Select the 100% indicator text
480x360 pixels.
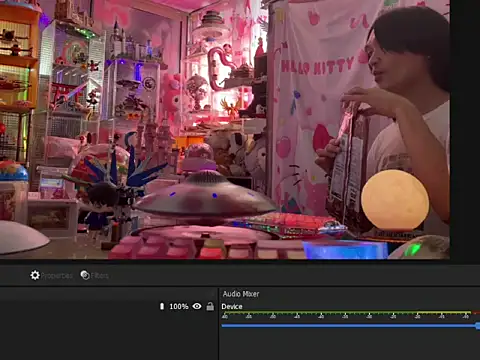[179, 306]
